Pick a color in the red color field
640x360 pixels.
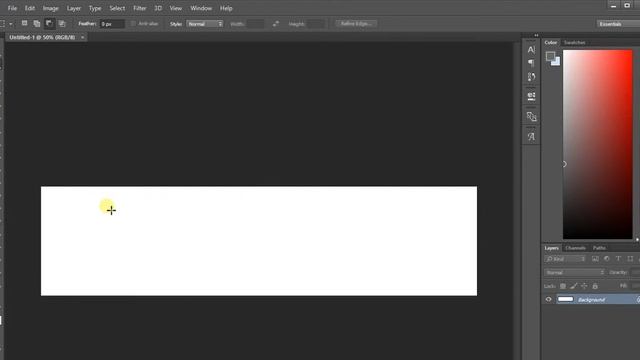pos(598,144)
